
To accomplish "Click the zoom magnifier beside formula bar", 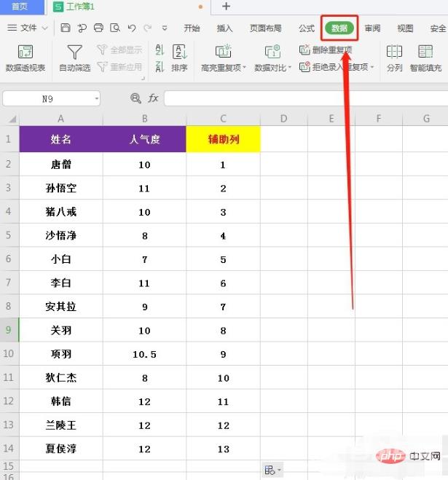I will pyautogui.click(x=135, y=98).
